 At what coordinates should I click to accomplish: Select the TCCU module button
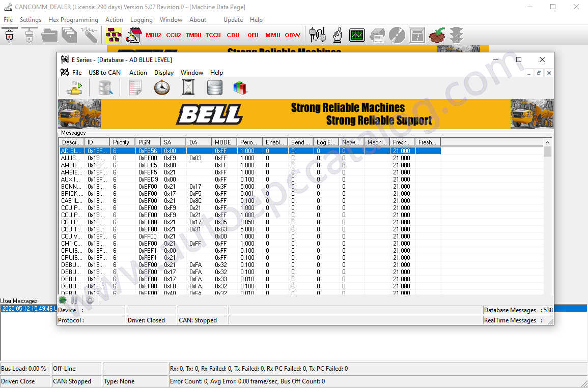pos(213,35)
